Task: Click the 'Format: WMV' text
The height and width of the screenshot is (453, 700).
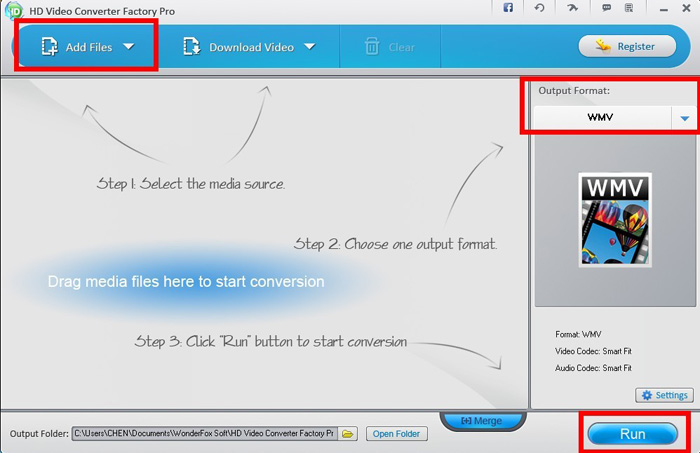Action: (x=578, y=334)
